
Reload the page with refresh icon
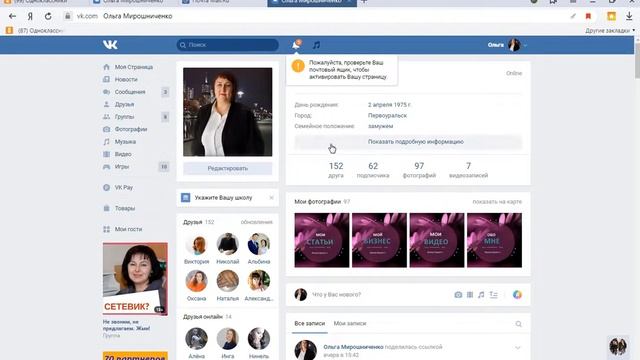(48, 16)
